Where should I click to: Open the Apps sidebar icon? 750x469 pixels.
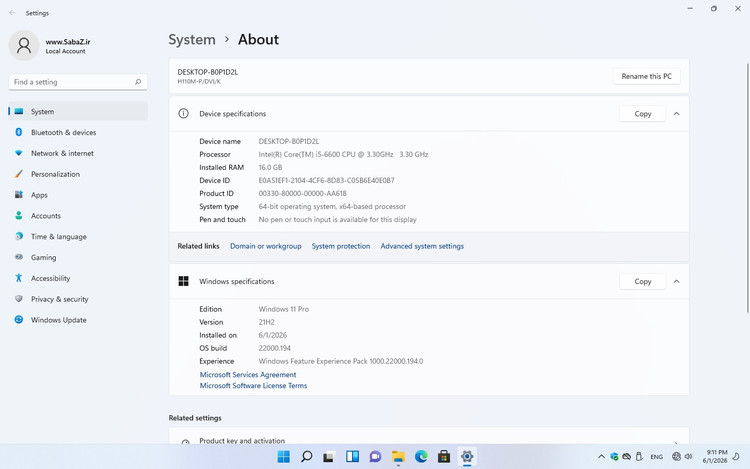pos(19,195)
